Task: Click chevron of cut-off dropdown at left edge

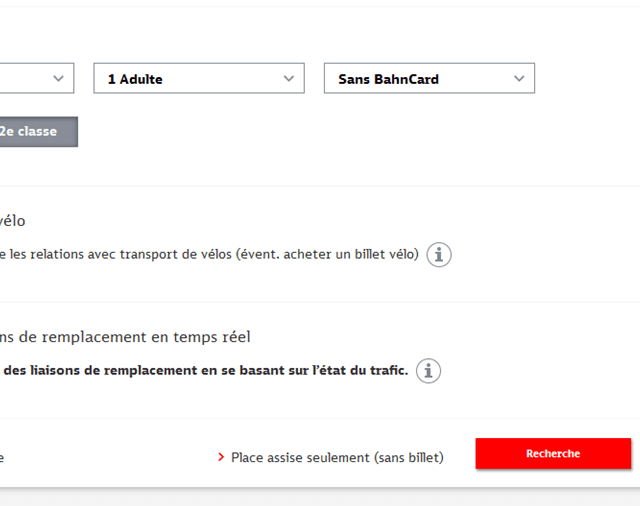Action: tap(58, 78)
